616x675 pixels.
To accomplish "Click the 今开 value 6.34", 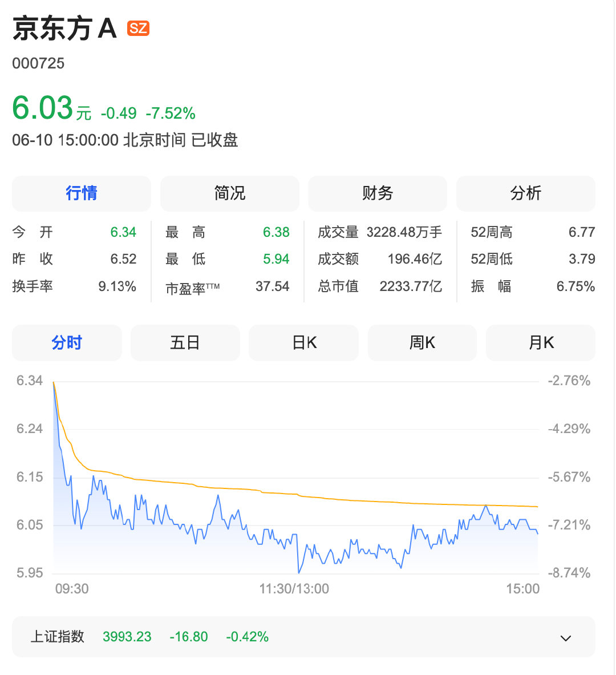I will [123, 232].
